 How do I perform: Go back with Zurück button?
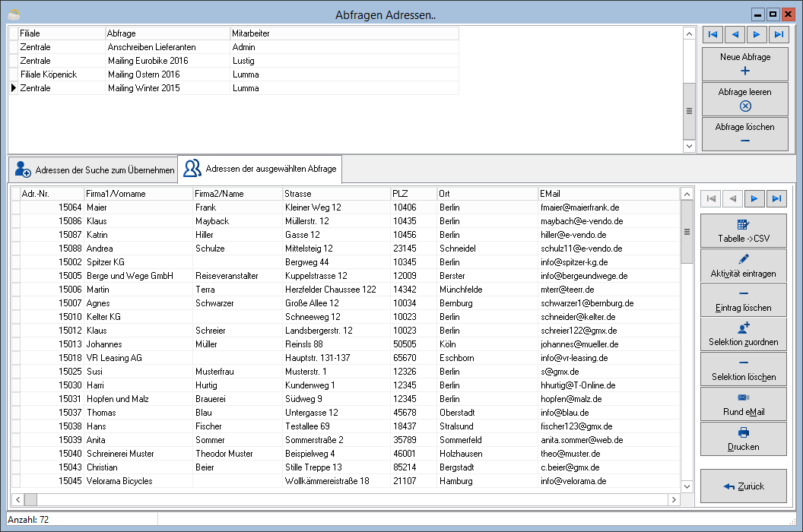pos(744,486)
